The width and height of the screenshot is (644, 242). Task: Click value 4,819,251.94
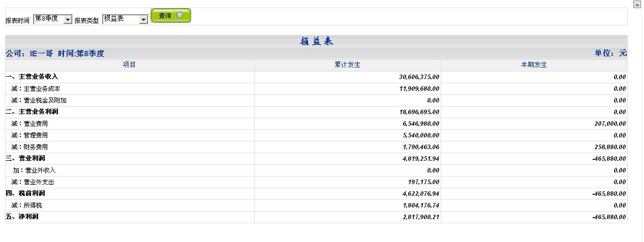coord(421,159)
